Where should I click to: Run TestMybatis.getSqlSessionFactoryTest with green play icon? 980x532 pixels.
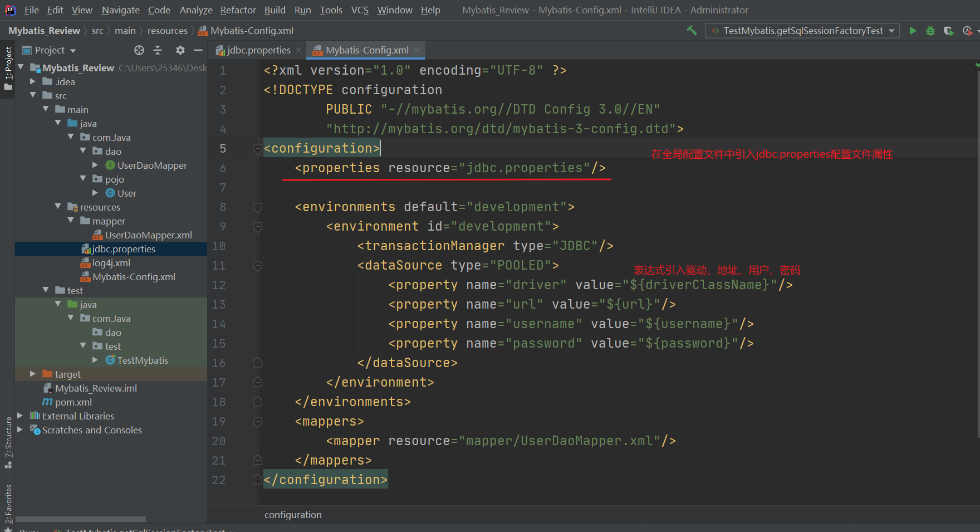tap(913, 31)
